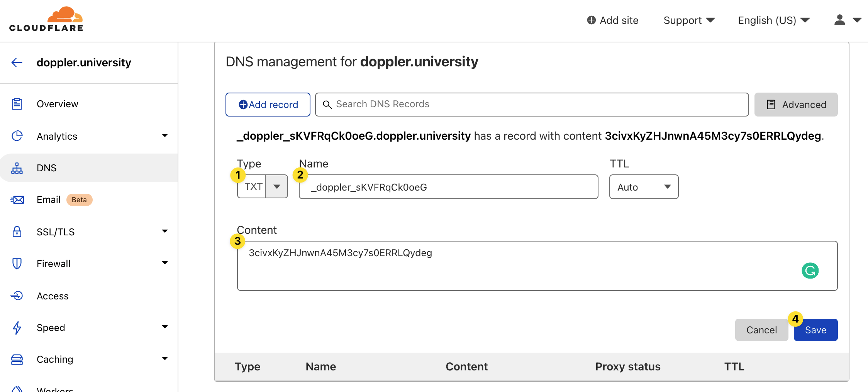
Task: Expand the Analytics submenu arrow
Action: [165, 135]
